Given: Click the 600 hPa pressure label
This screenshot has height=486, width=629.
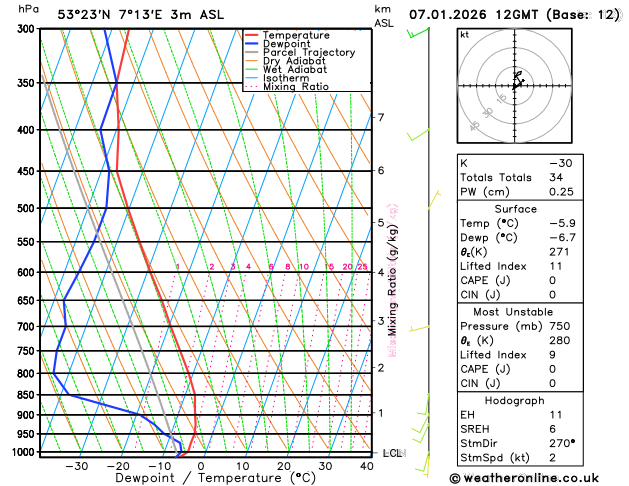Looking at the screenshot, I should tap(28, 272).
